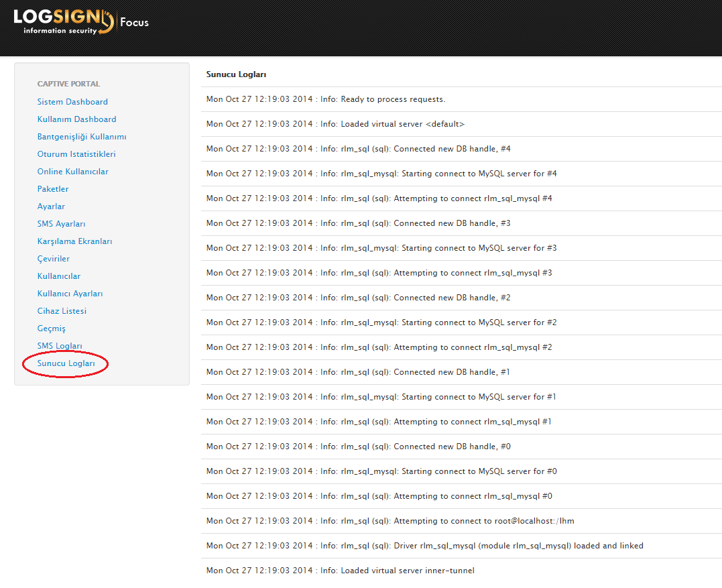
Task: Click the Sunucu Logları page heading
Action: click(236, 74)
